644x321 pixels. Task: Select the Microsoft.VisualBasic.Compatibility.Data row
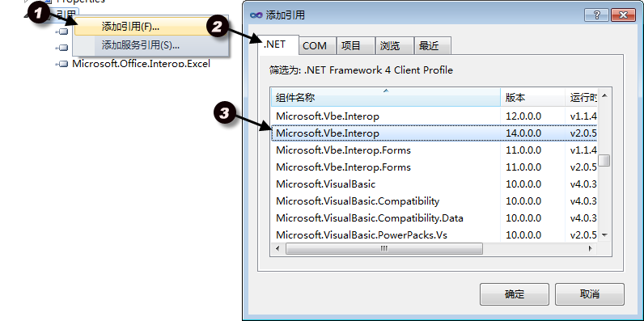coord(434,218)
